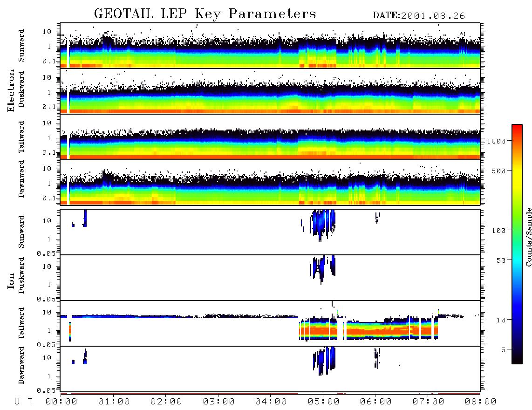Click the vertical "Electron" group label
The width and height of the screenshot is (532, 410).
click(x=11, y=91)
